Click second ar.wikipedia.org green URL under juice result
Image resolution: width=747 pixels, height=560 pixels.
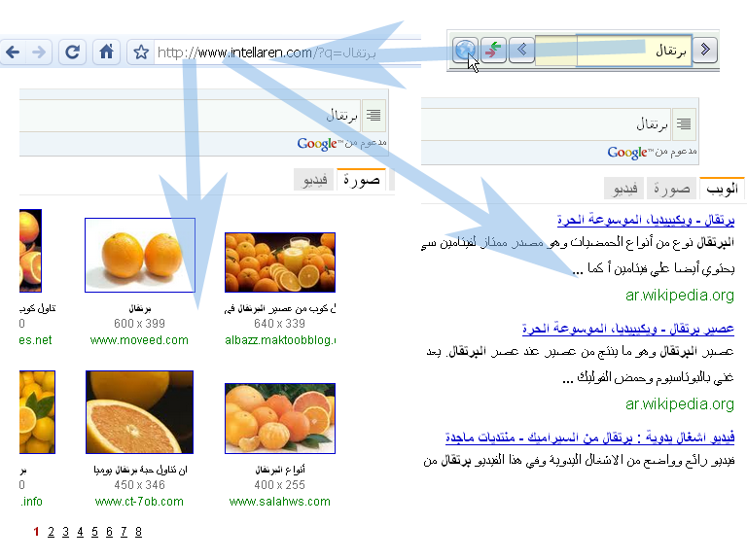(x=680, y=403)
